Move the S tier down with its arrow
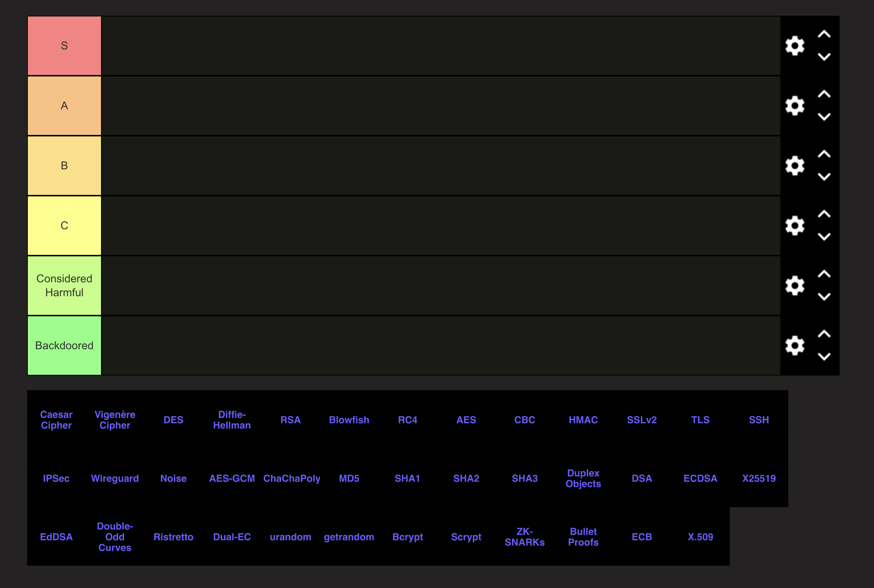 tap(825, 57)
